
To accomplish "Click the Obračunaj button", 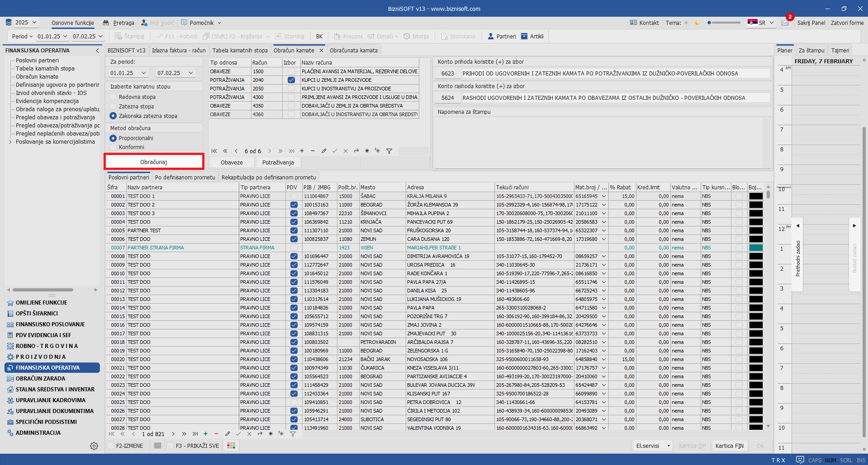I will point(154,162).
